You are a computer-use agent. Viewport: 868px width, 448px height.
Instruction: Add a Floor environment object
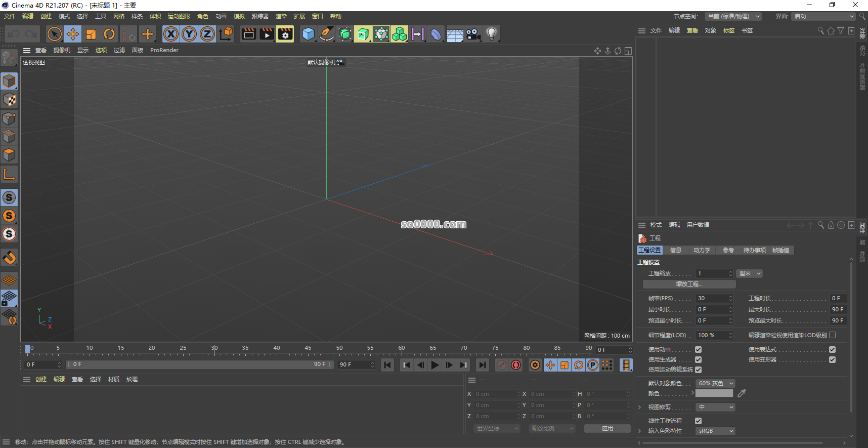pos(454,34)
